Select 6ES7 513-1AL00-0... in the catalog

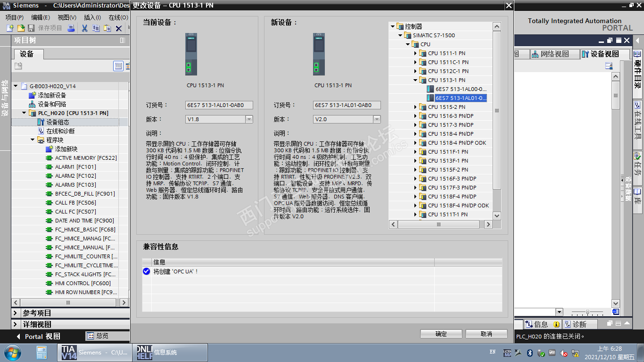461,89
